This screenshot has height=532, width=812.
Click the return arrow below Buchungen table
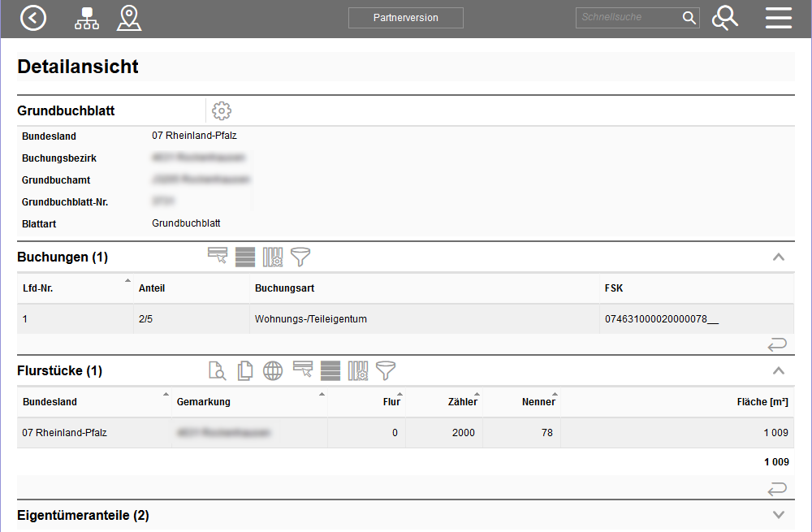click(777, 345)
